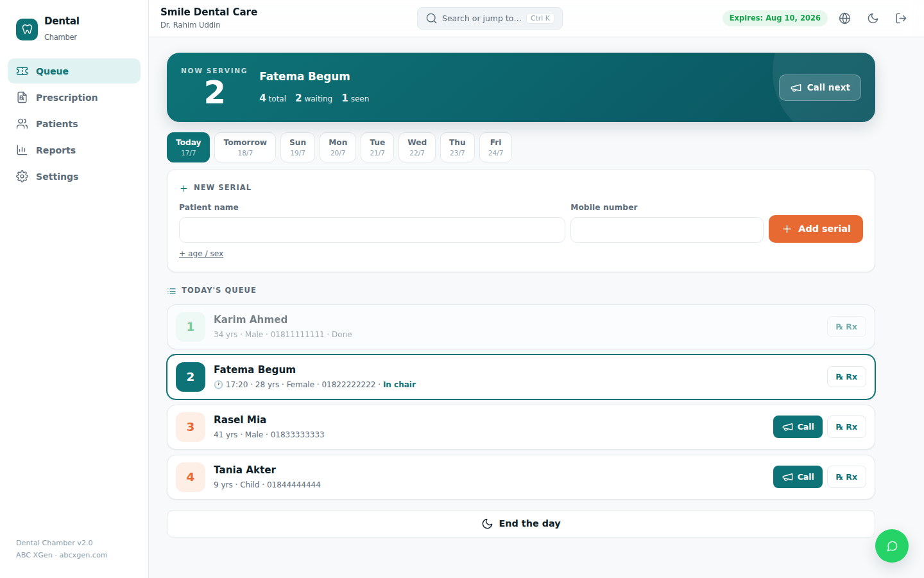The image size is (924, 578).
Task: Click the Karim Ahmed patient name
Action: (x=250, y=319)
